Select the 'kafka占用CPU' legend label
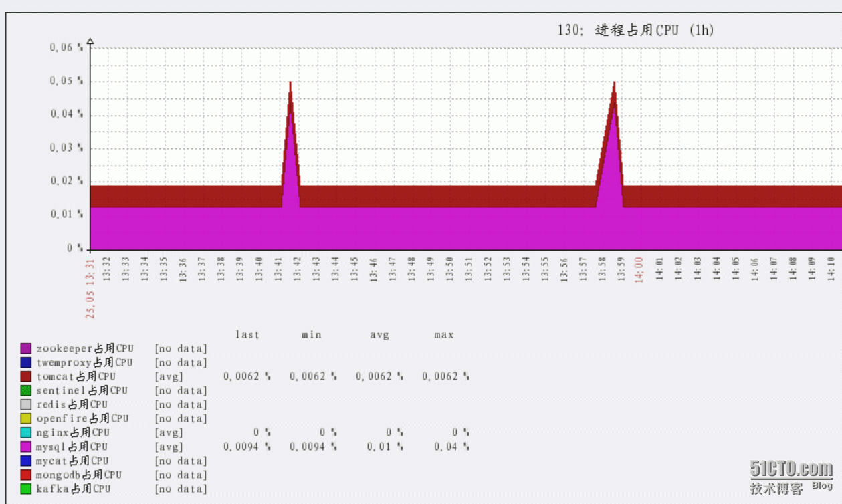842x504 pixels. click(x=74, y=489)
